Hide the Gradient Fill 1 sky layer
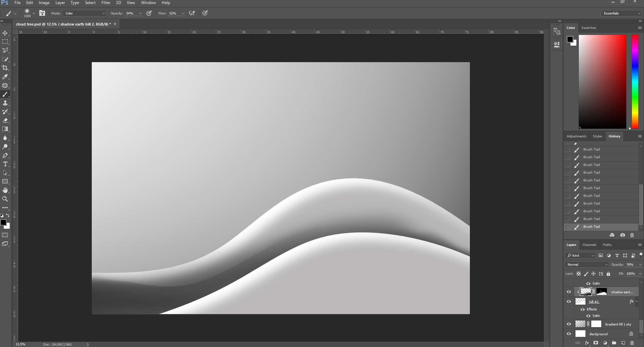Viewport: 644px width, 347px height. 569,324
